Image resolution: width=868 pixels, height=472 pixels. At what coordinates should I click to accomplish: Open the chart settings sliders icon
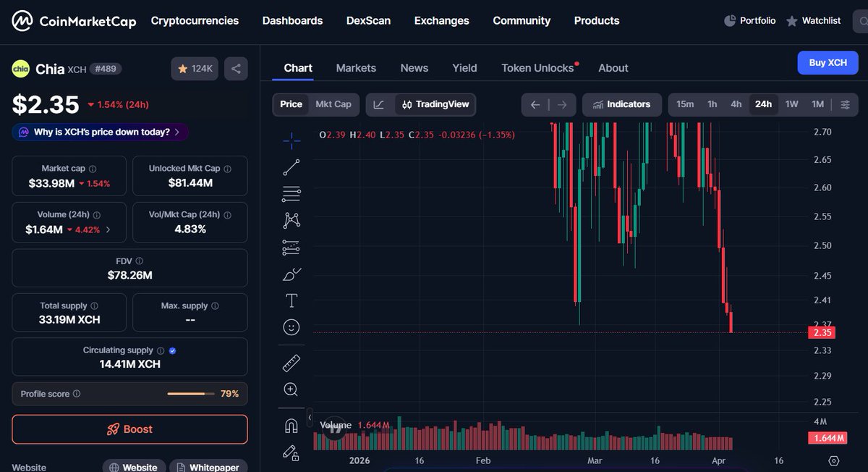tap(845, 104)
